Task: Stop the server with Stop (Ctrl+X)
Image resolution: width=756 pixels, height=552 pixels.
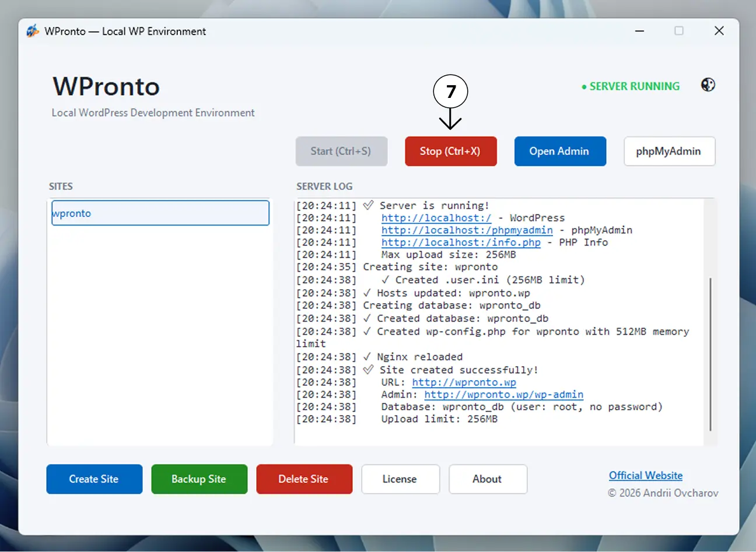Action: coord(450,152)
